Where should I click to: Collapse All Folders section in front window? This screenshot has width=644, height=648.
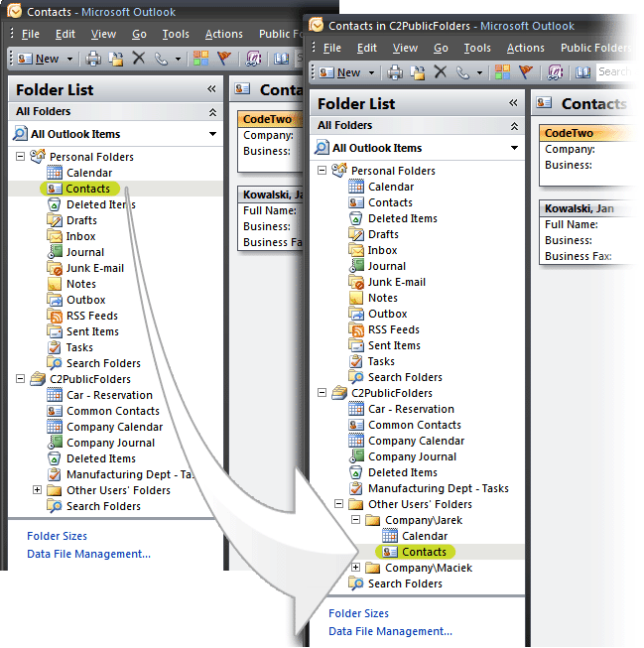pos(514,126)
